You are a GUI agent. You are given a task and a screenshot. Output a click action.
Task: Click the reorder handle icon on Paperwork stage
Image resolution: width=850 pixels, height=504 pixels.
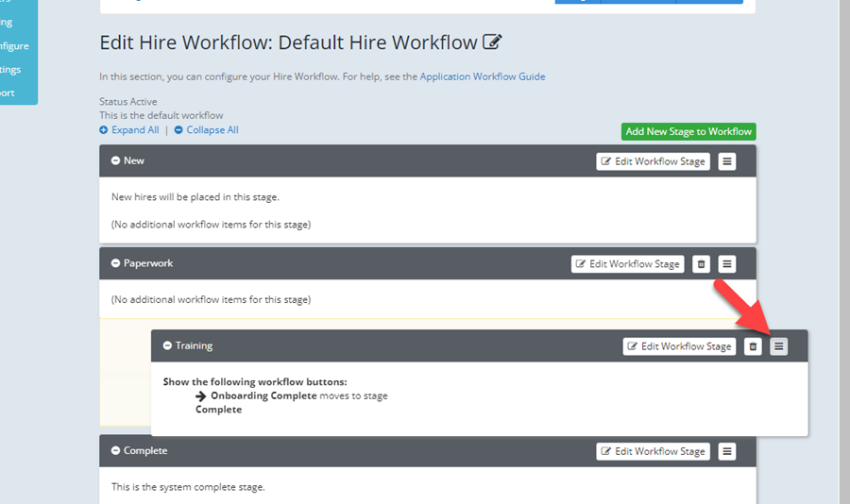click(727, 264)
